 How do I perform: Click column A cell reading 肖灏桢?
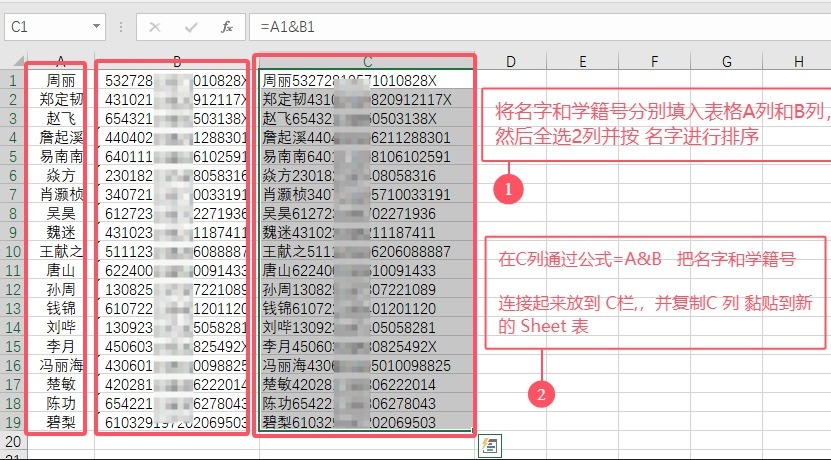(x=61, y=194)
